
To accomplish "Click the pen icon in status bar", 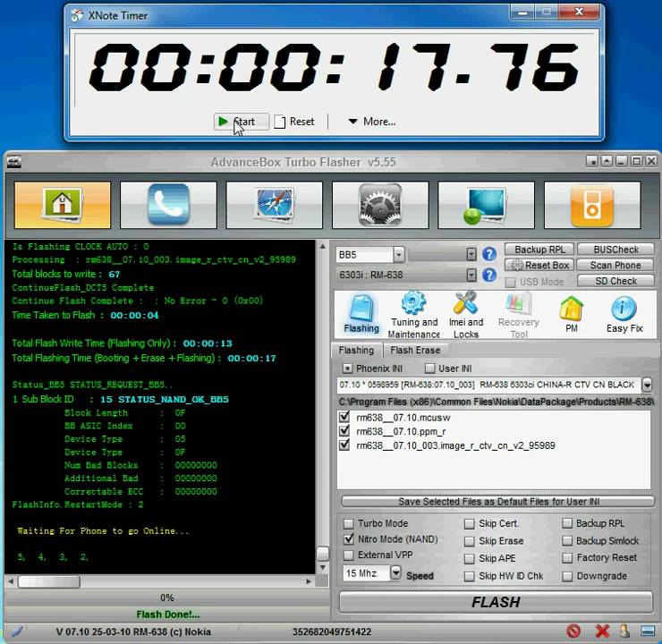I will (16, 631).
